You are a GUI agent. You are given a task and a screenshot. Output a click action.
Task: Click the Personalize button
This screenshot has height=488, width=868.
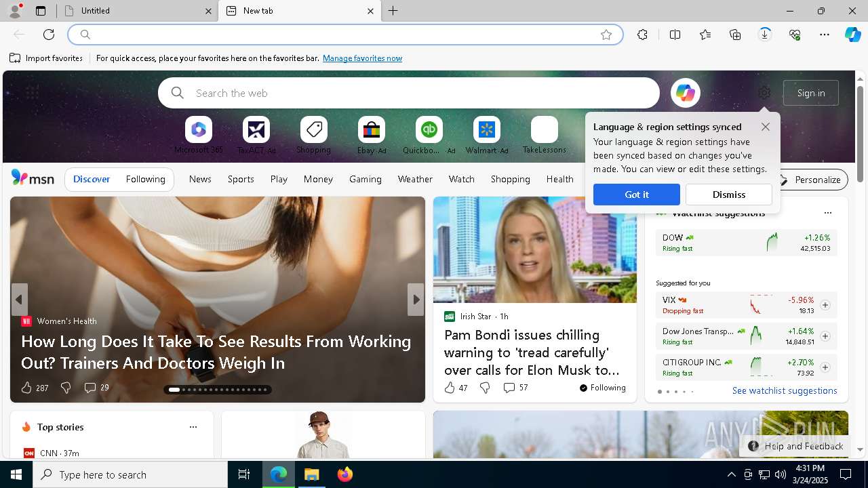point(811,180)
